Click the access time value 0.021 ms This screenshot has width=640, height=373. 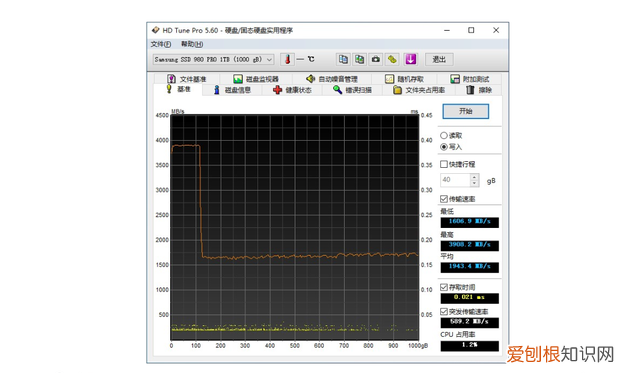[469, 298]
